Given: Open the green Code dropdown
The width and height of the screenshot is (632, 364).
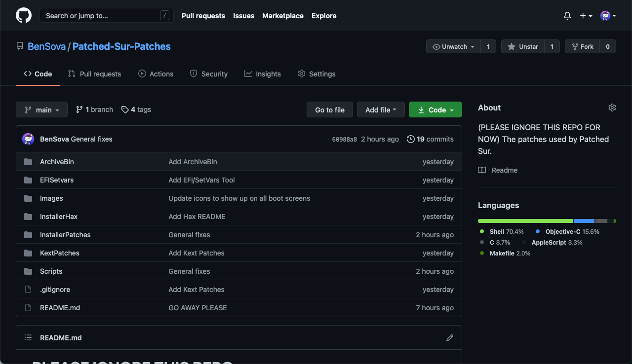Looking at the screenshot, I should (435, 109).
